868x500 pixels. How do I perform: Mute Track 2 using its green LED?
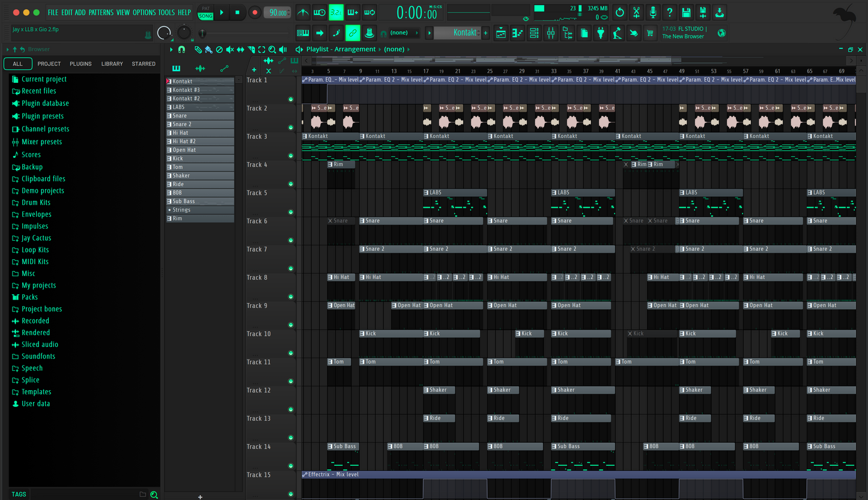291,127
